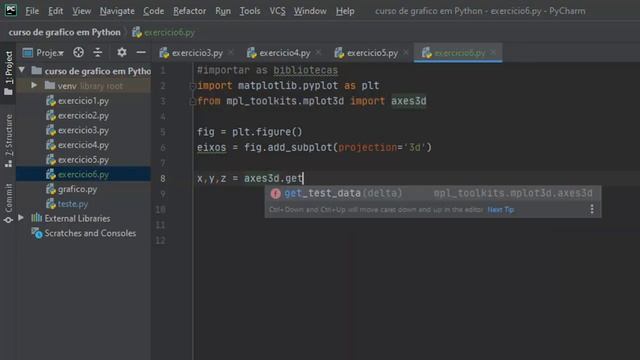
Task: Open the File menu
Action: (x=32, y=11)
